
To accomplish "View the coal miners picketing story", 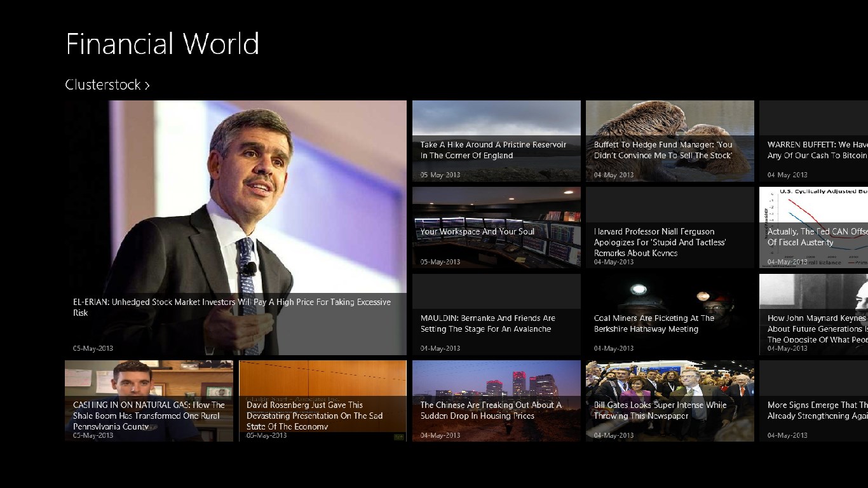I will [x=654, y=323].
